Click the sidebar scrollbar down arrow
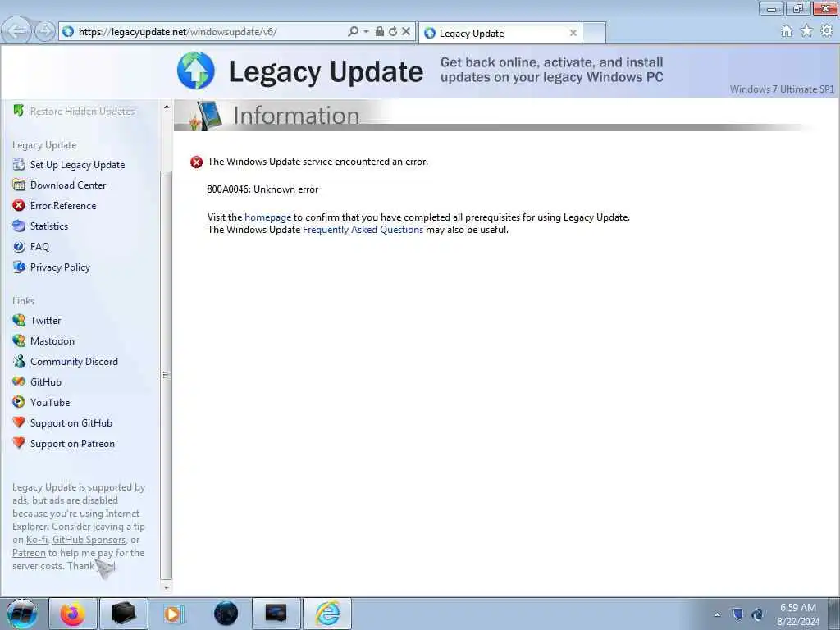Viewport: 840px width, 630px height. 166,587
